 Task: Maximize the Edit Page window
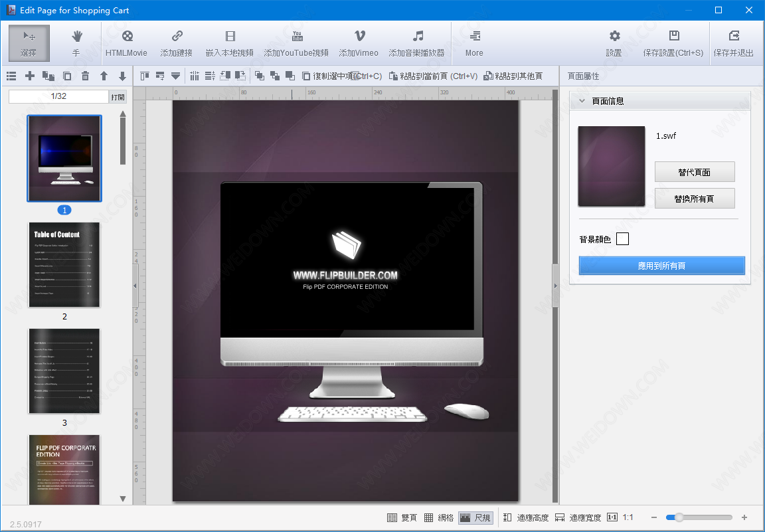[x=718, y=10]
